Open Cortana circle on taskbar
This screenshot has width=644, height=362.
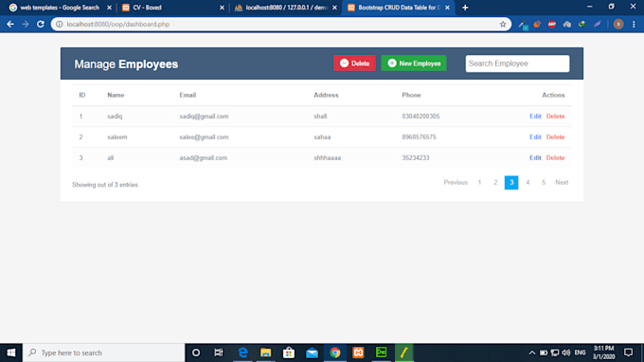(x=196, y=353)
